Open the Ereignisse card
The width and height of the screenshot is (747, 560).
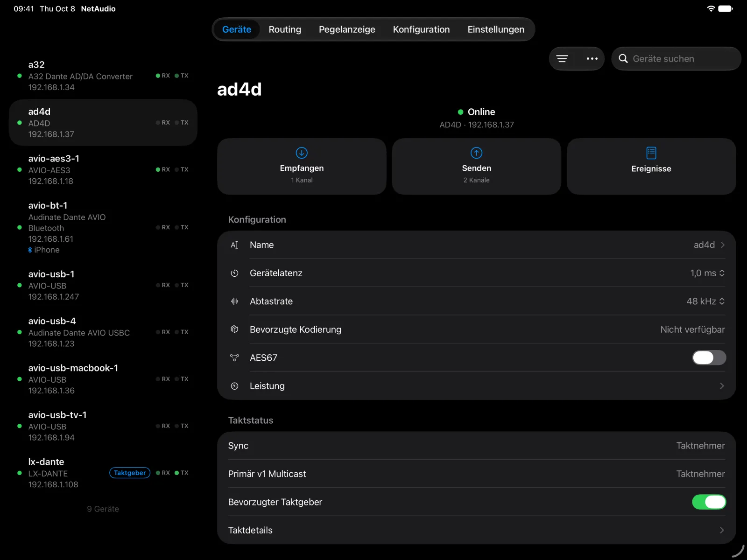point(651,166)
